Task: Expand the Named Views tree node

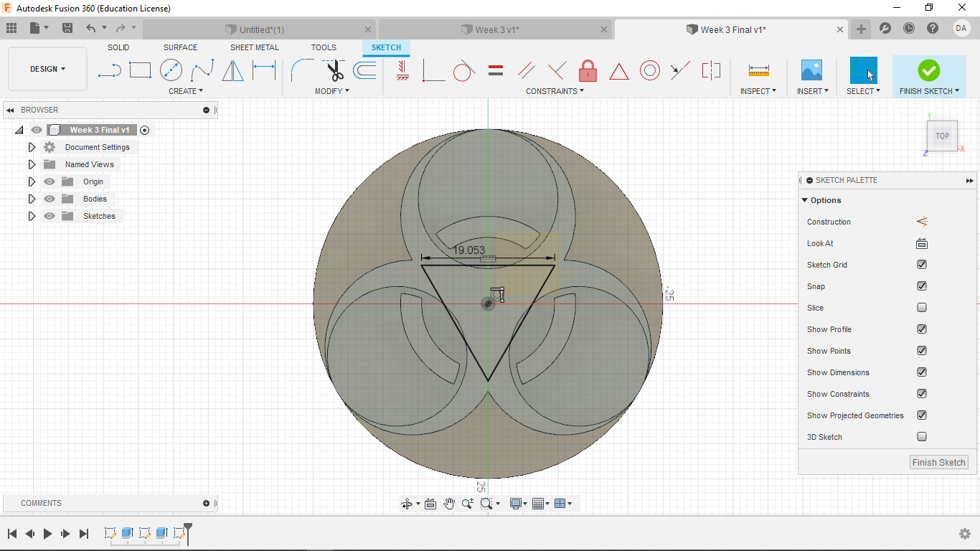Action: 32,164
